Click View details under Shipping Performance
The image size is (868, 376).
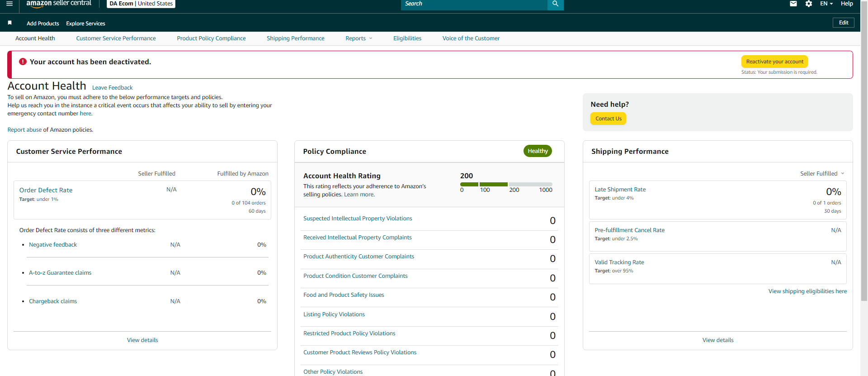pyautogui.click(x=718, y=340)
